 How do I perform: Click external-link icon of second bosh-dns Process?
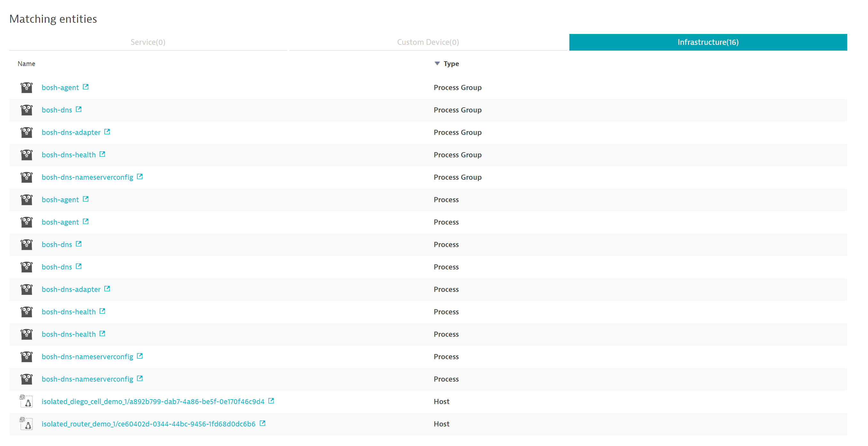point(78,266)
